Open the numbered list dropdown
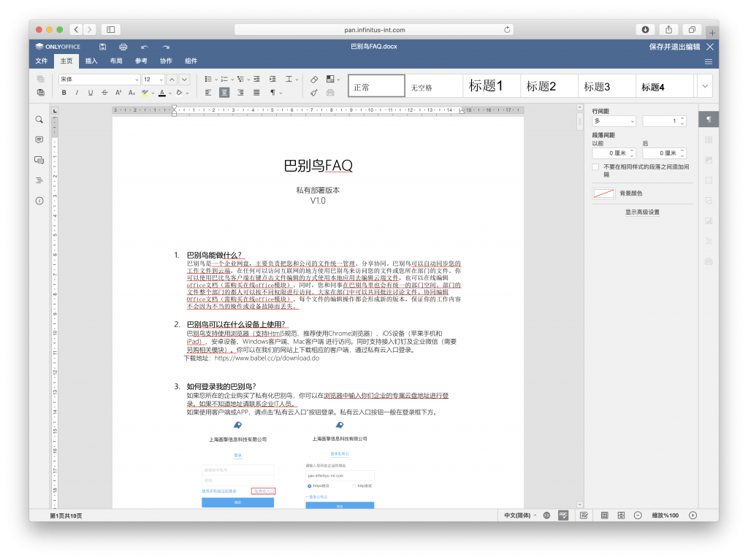Image resolution: width=748 pixels, height=560 pixels. tap(232, 80)
